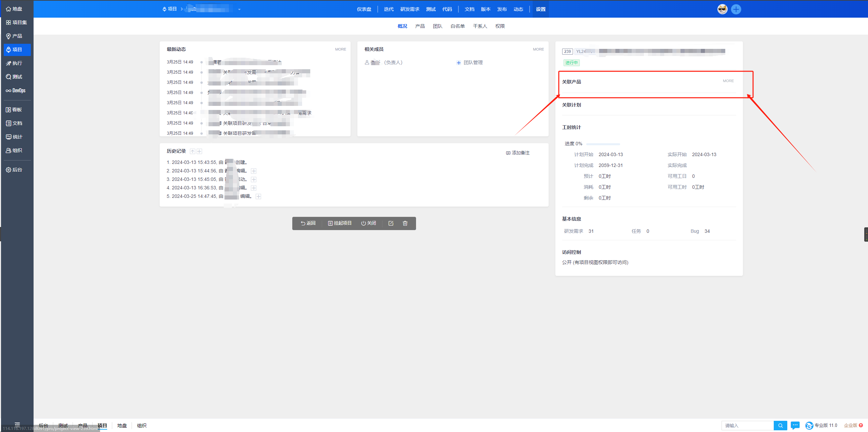Open the 研发需求 top menu
Viewport: 868px width, 432px height.
(410, 9)
